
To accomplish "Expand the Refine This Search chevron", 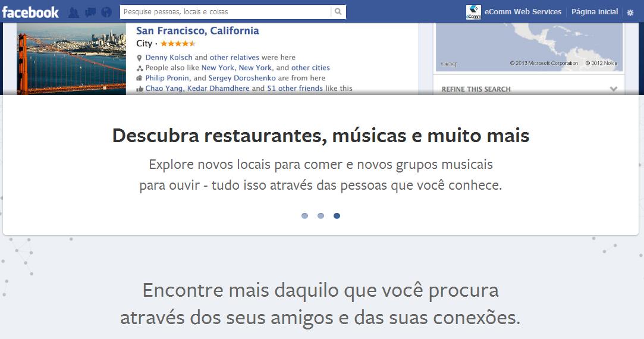I will (614, 89).
